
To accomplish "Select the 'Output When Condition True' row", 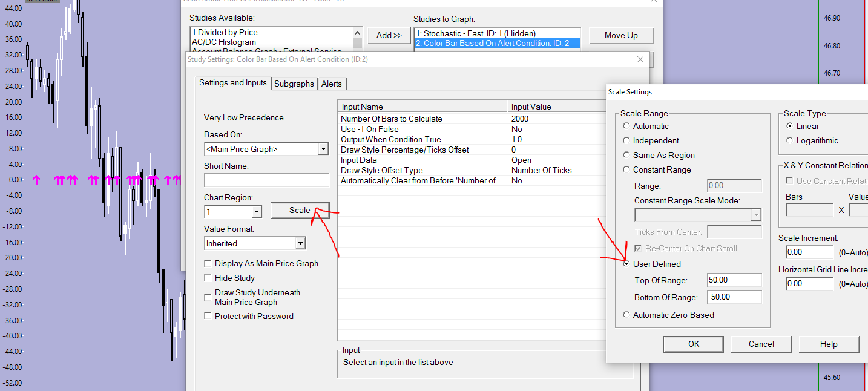I will pyautogui.click(x=472, y=139).
